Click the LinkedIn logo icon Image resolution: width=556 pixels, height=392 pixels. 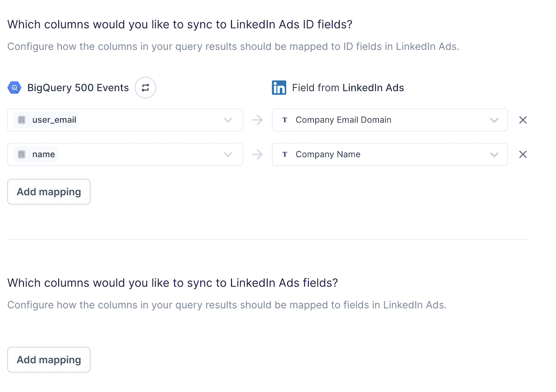[x=279, y=88]
